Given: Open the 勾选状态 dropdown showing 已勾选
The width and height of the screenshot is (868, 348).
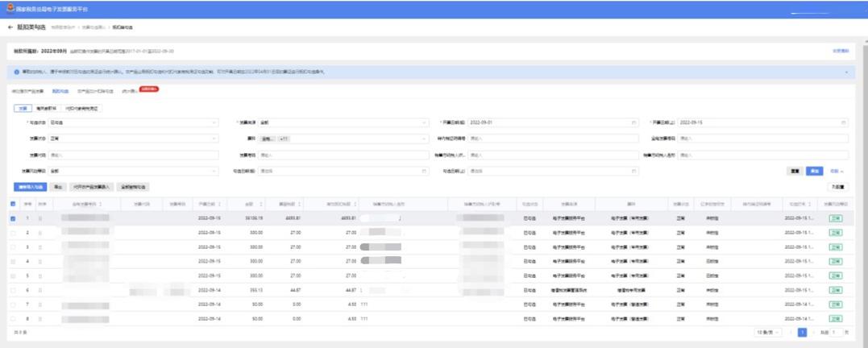Looking at the screenshot, I should [x=133, y=122].
